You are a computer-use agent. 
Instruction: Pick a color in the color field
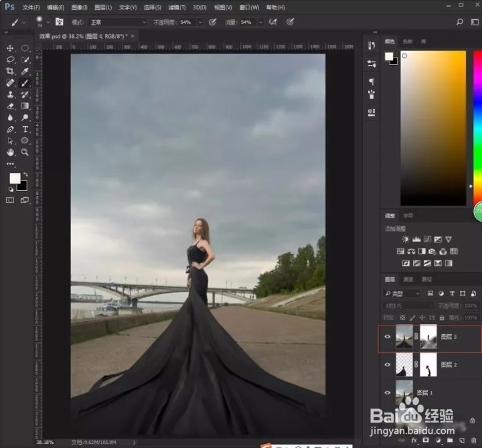(x=433, y=128)
